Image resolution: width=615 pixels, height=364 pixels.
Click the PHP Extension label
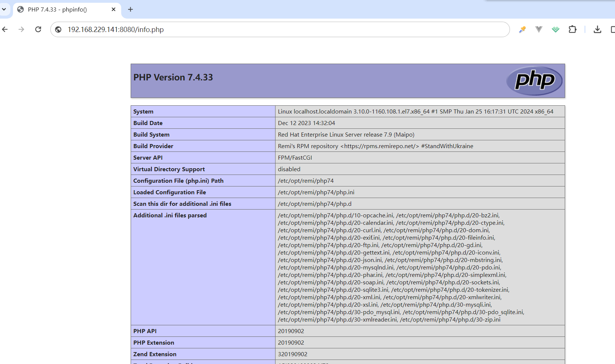[154, 343]
